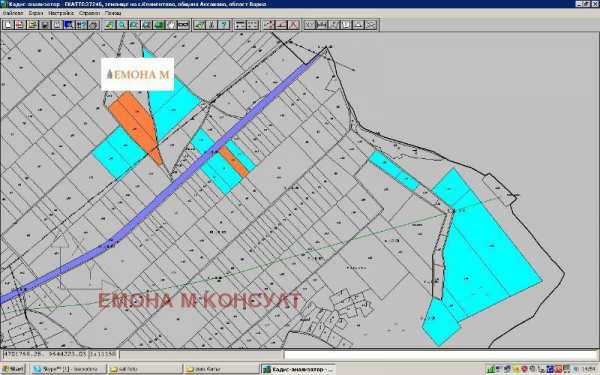Click the yellow question-mark help icon

pos(224,25)
